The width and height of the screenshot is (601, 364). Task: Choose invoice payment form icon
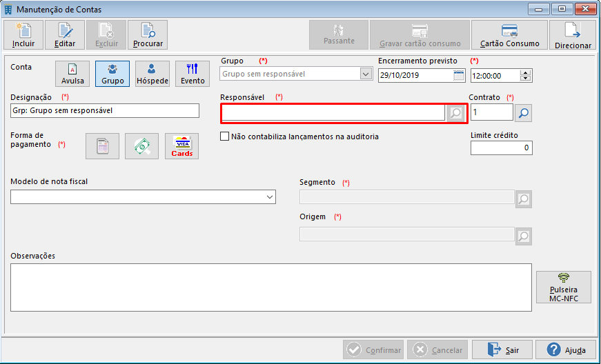(102, 146)
